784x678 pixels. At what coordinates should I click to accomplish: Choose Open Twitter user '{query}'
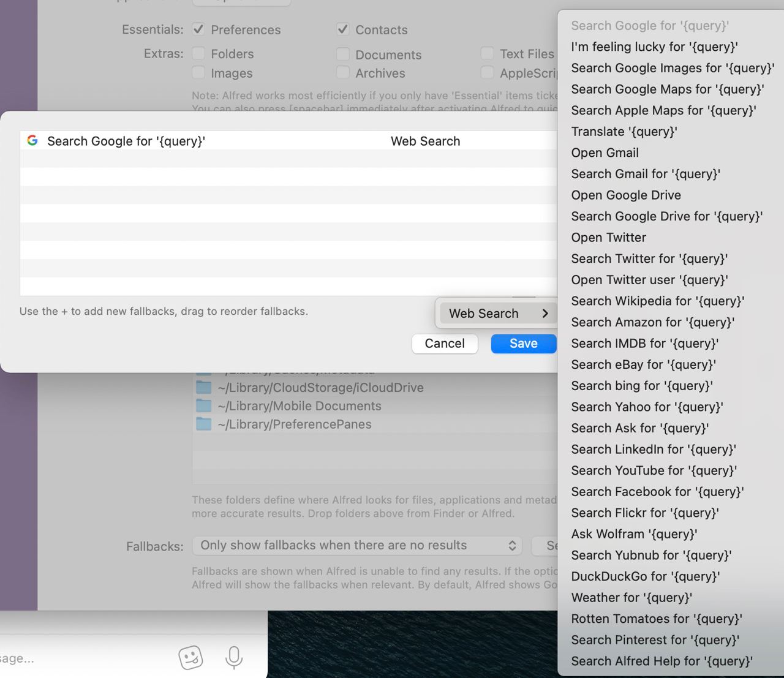tap(671, 280)
